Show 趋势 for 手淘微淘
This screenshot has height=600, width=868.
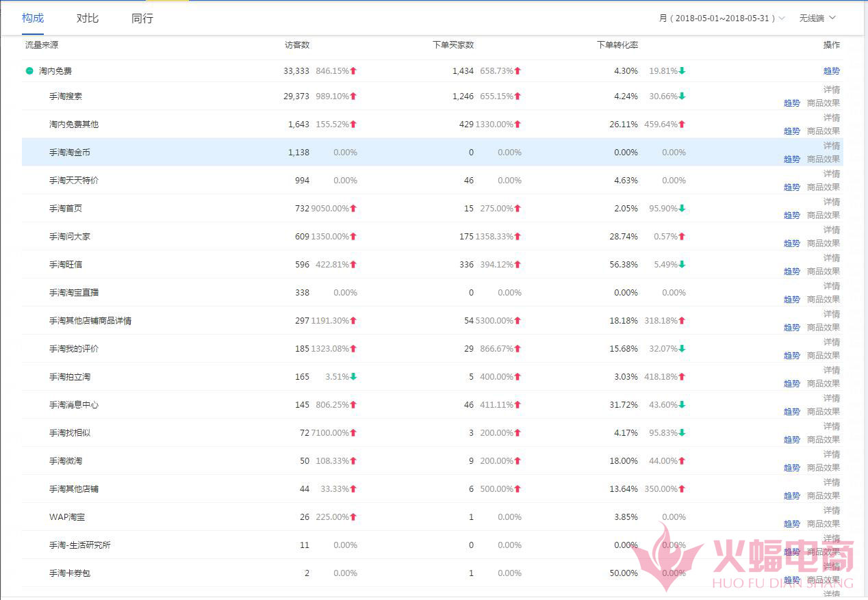click(792, 468)
